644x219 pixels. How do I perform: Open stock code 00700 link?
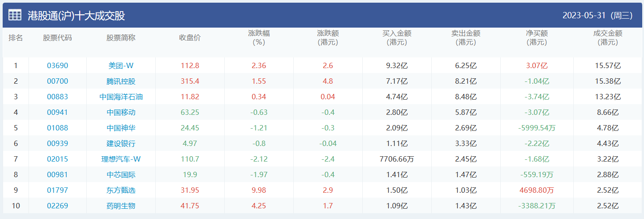click(57, 81)
